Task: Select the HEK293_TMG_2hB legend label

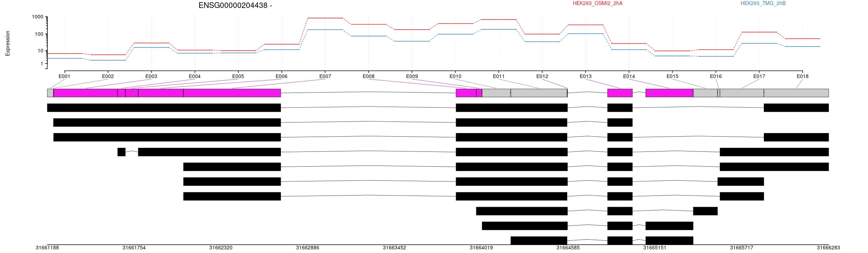Action: click(x=763, y=4)
